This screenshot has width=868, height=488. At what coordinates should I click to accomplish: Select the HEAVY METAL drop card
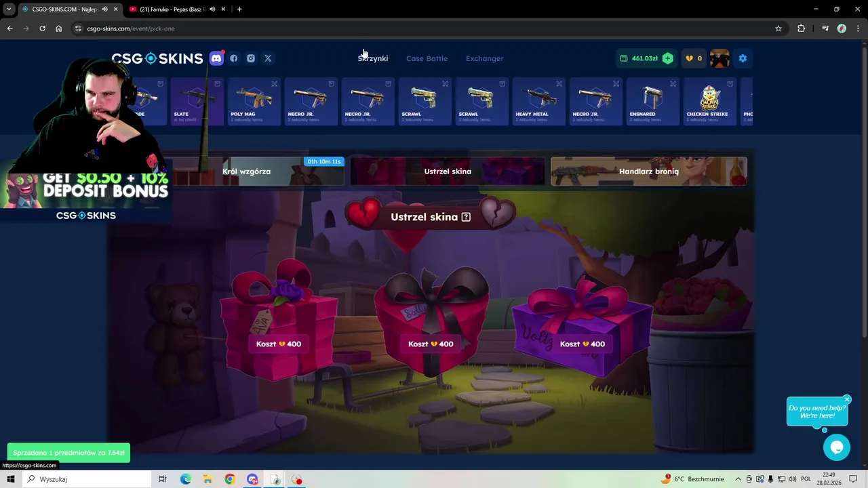538,102
